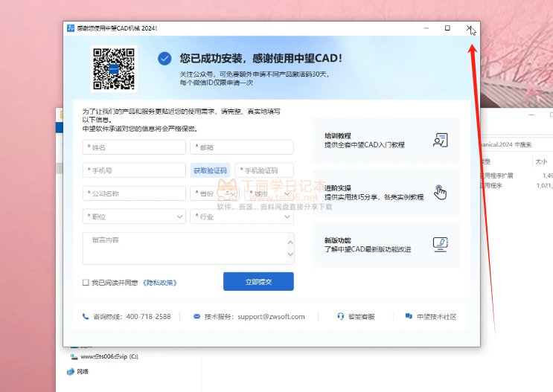Screen dimensions: 553x392
Task: Click the 培训教程 training tutorial icon
Action: [x=440, y=139]
